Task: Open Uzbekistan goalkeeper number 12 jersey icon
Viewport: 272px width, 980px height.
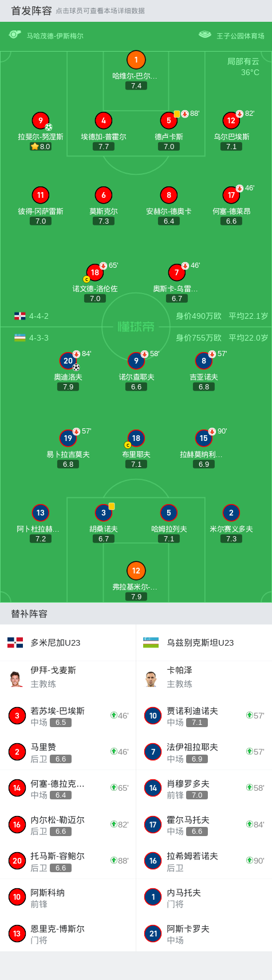Action: [x=136, y=571]
